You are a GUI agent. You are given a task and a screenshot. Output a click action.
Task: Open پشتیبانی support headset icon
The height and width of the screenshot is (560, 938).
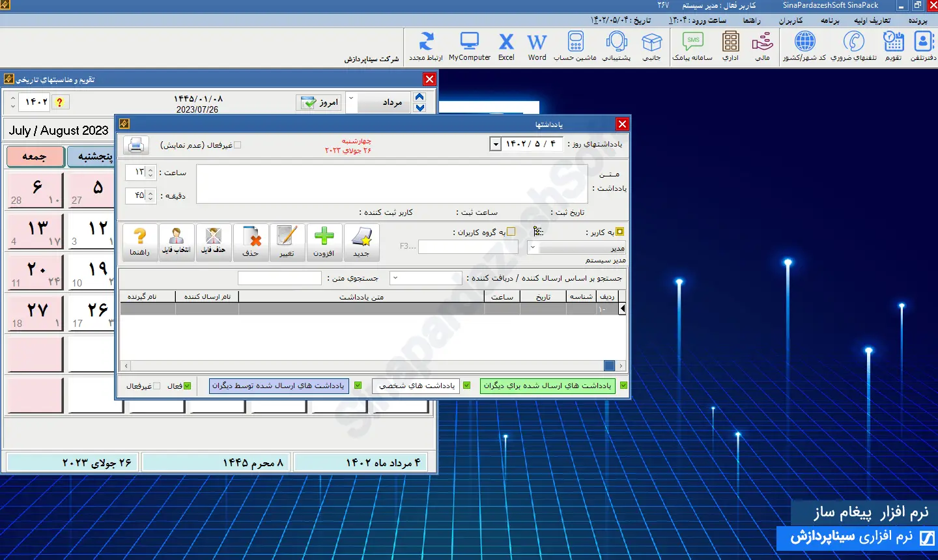[616, 46]
